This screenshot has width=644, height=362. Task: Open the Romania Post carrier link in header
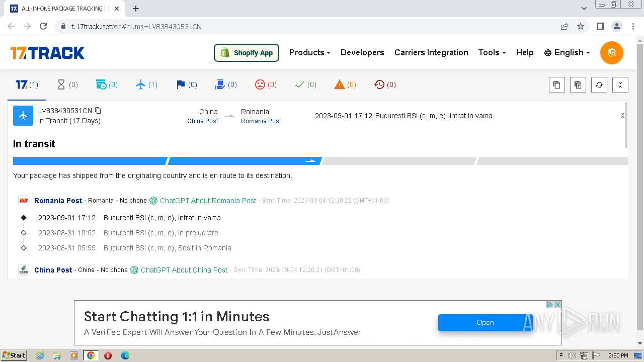pyautogui.click(x=261, y=121)
